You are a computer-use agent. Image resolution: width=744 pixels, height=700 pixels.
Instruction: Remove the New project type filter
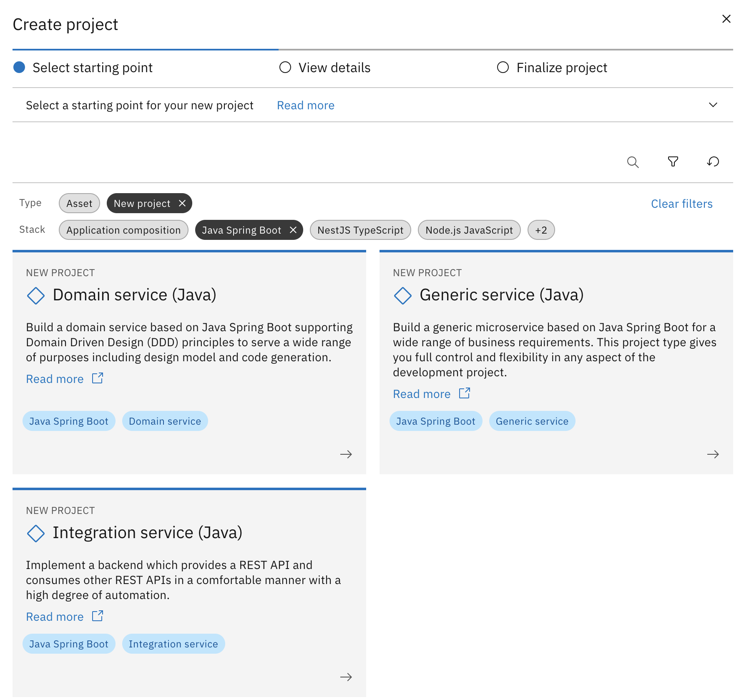[x=182, y=204]
